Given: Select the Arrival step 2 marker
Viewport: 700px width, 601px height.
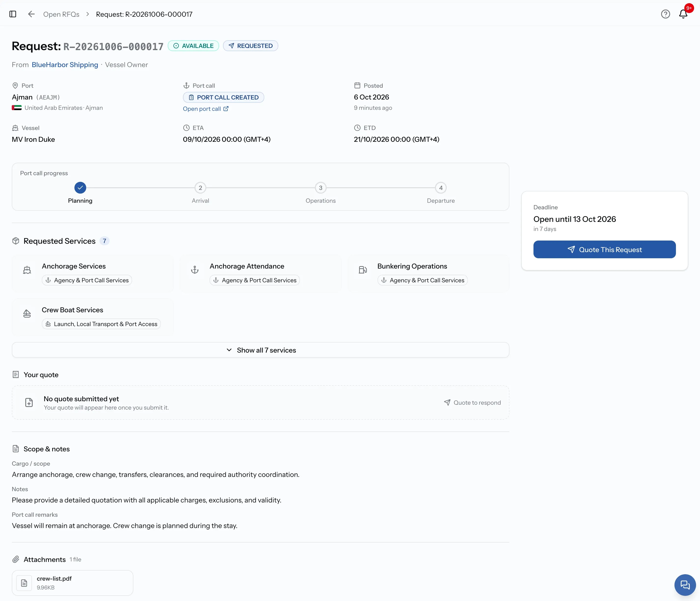Looking at the screenshot, I should 200,188.
